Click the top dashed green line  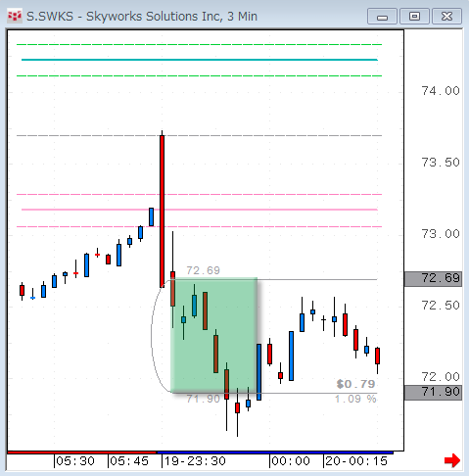[199, 44]
